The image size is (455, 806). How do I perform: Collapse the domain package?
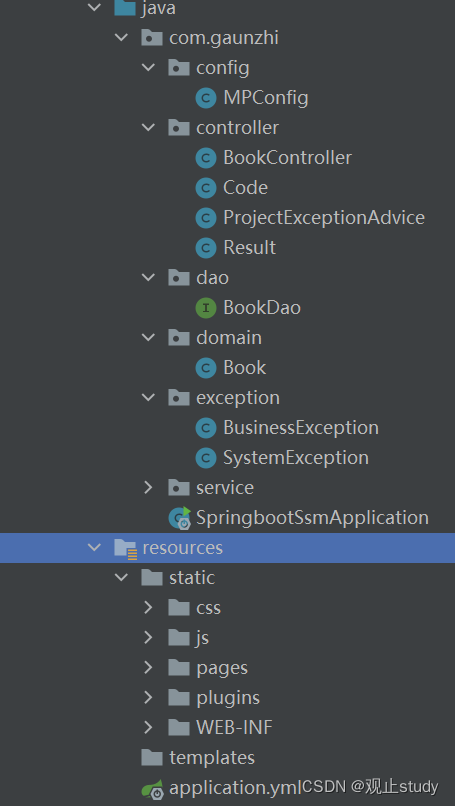point(149,338)
